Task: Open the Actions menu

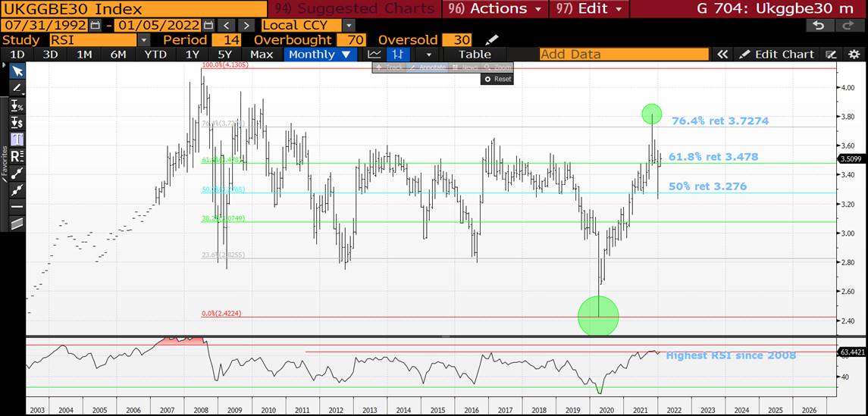Action: 496,8
